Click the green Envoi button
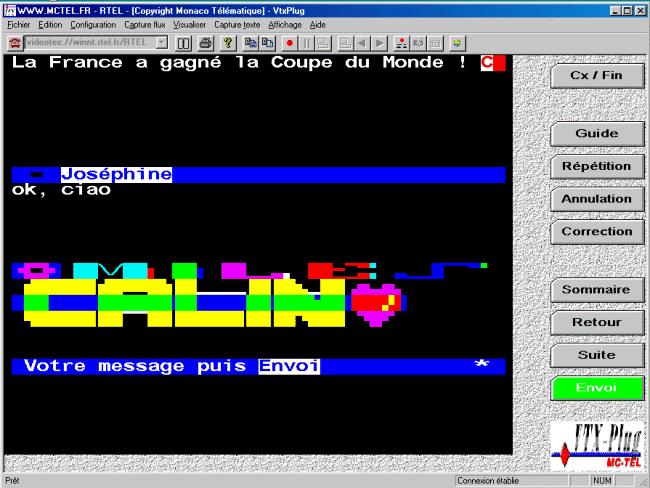 tap(597, 388)
